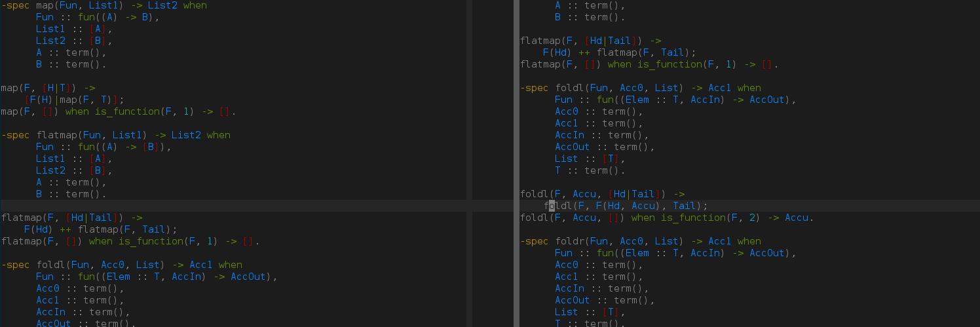Image resolution: width=980 pixels, height=327 pixels.
Task: Click 'foldl(F, Accu, []) when is_function(F, 2)' line
Action: pyautogui.click(x=668, y=218)
